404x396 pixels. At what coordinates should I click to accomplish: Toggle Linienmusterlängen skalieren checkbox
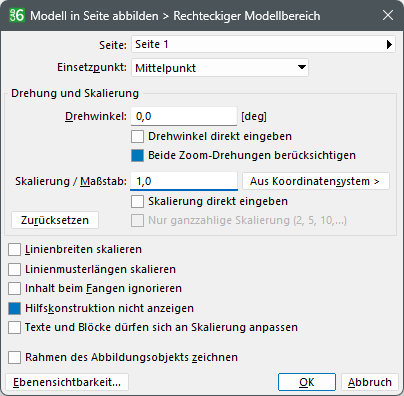[x=14, y=269]
